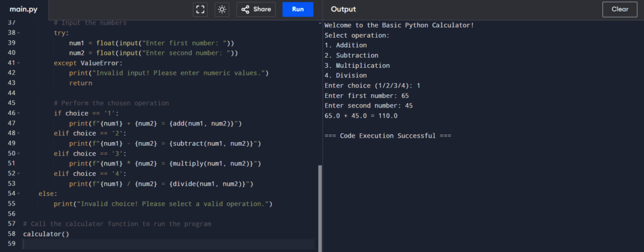Click the divide print statement line 53
Screen dimensions: 644x252
pyautogui.click(x=161, y=184)
